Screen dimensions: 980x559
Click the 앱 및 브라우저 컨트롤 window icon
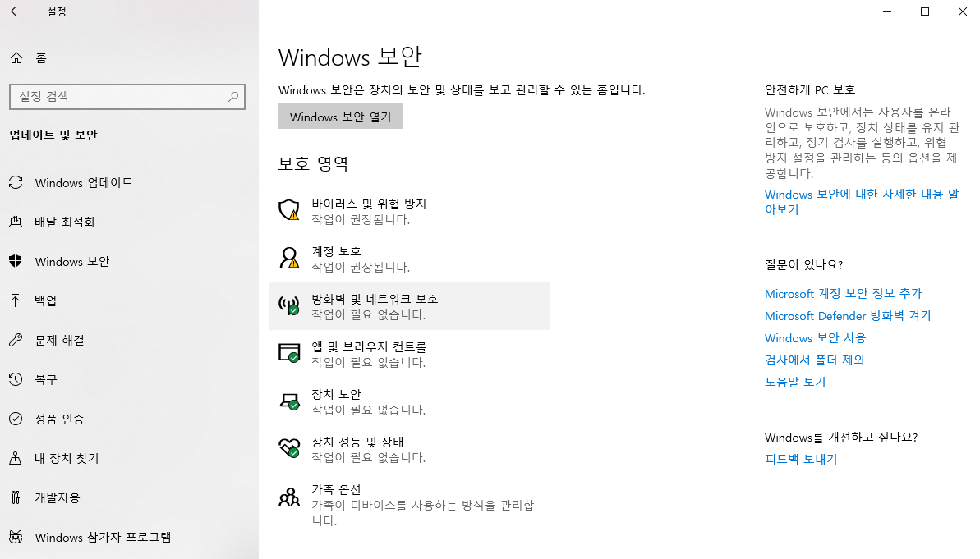(x=289, y=353)
